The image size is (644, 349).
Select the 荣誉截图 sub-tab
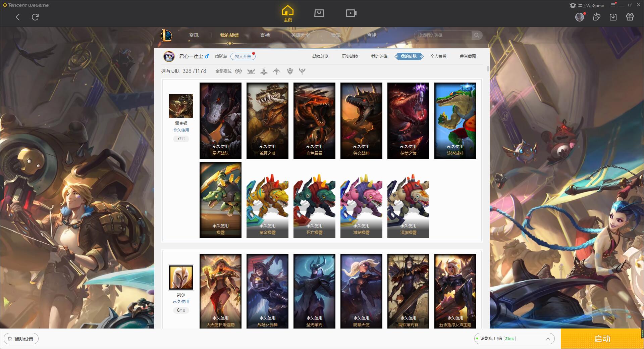[468, 56]
